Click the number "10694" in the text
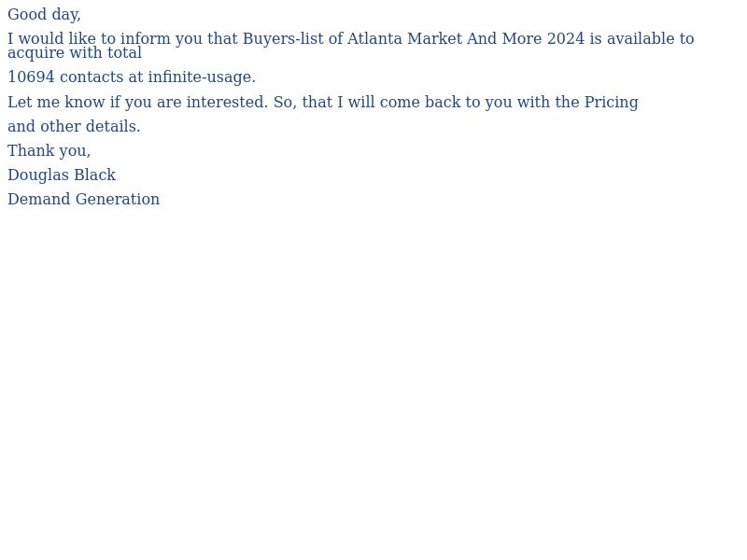 pyautogui.click(x=31, y=77)
